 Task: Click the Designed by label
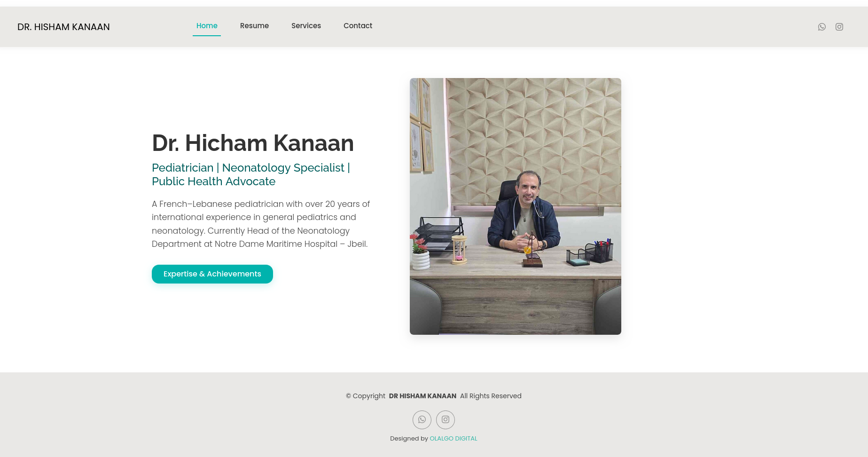coord(409,438)
